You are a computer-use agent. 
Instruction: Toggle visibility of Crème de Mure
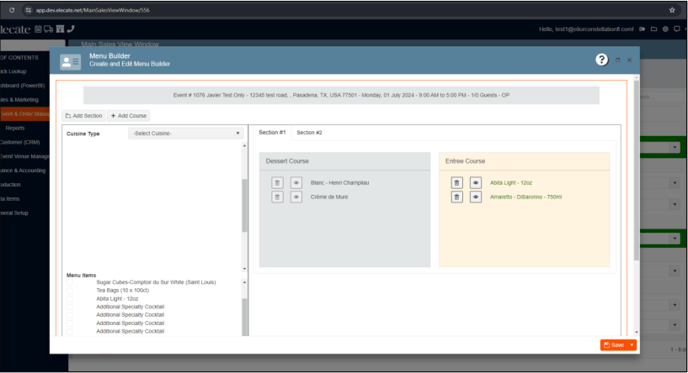296,197
